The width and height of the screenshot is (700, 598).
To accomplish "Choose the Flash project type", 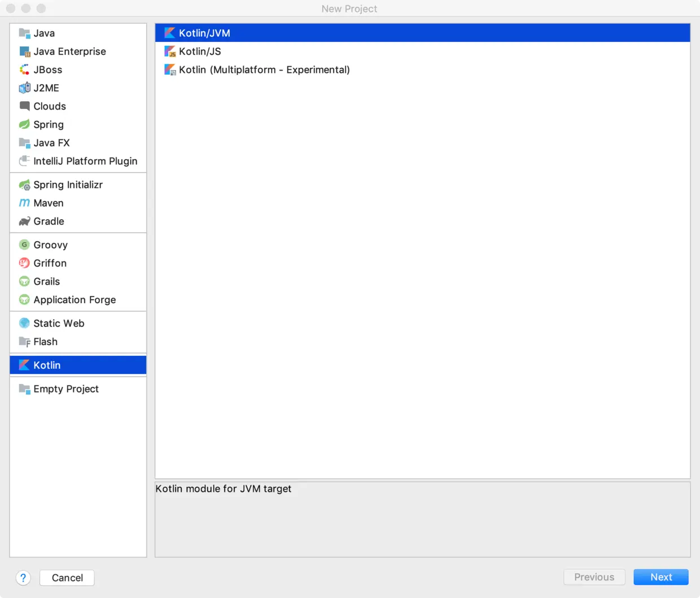I will pyautogui.click(x=78, y=342).
